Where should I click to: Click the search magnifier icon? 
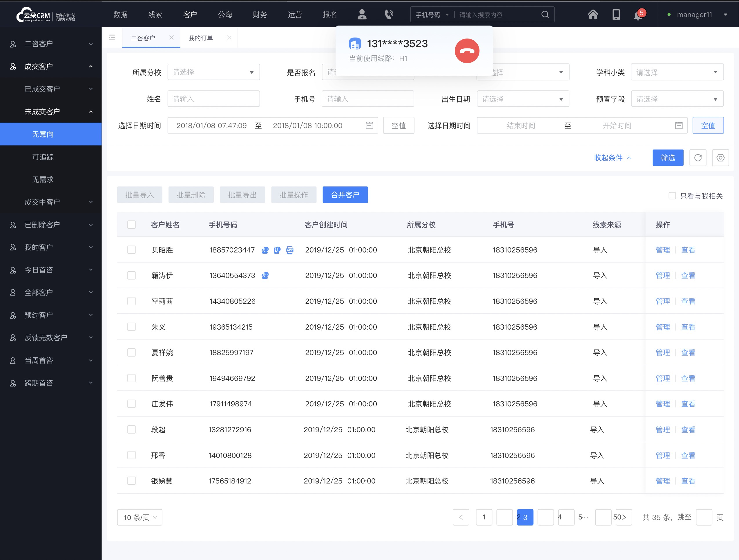tap(546, 15)
